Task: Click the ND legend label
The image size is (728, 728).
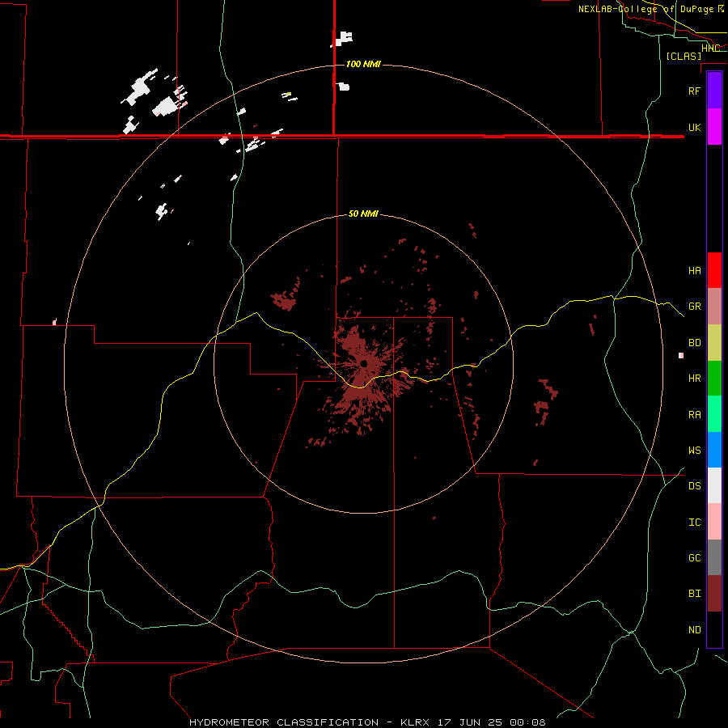Action: tap(694, 629)
